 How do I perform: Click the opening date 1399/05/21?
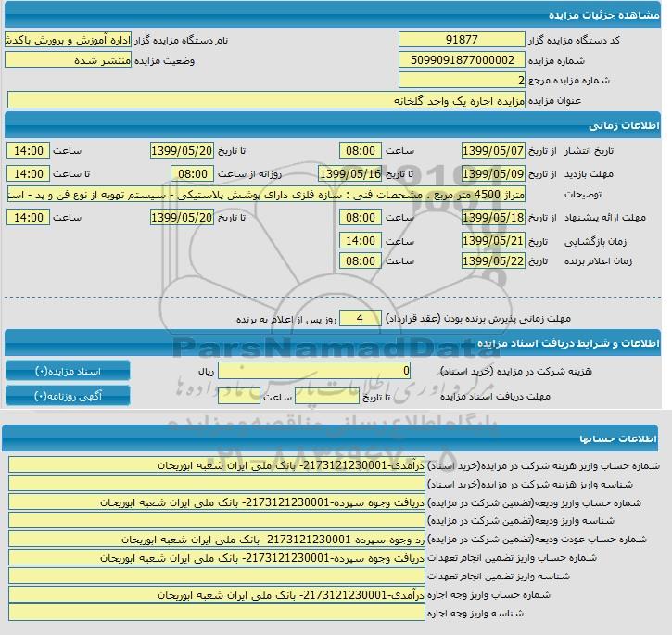point(493,240)
